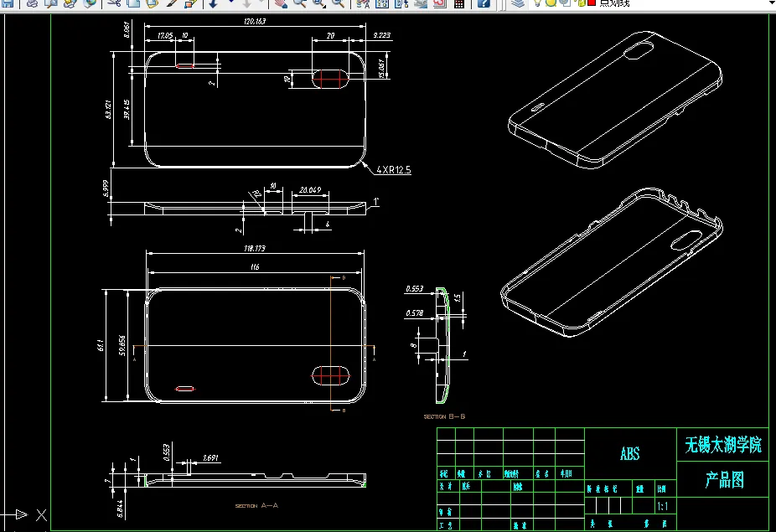776x532 pixels.
Task: Select the 39.415 dimension text
Action: tap(127, 110)
